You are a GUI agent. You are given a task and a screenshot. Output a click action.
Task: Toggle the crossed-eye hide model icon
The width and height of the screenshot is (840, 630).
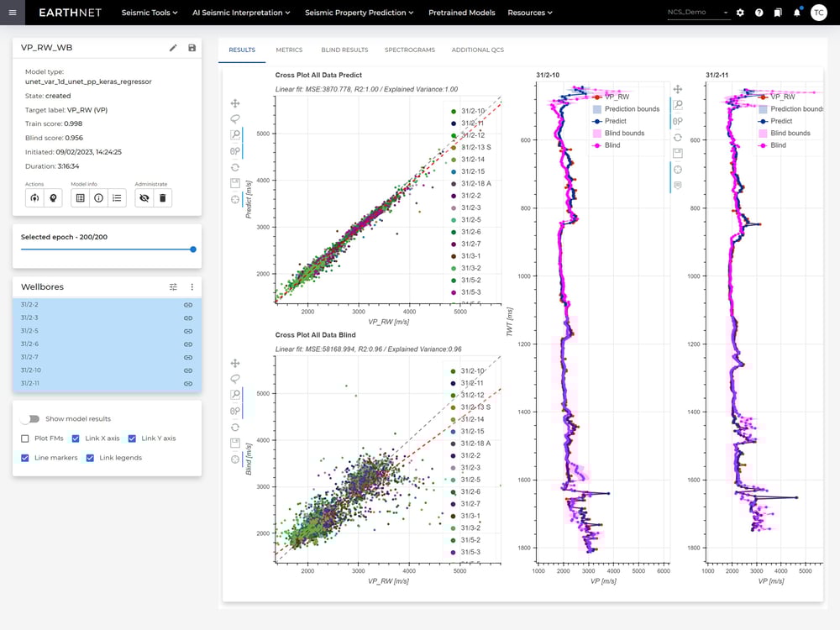[144, 198]
